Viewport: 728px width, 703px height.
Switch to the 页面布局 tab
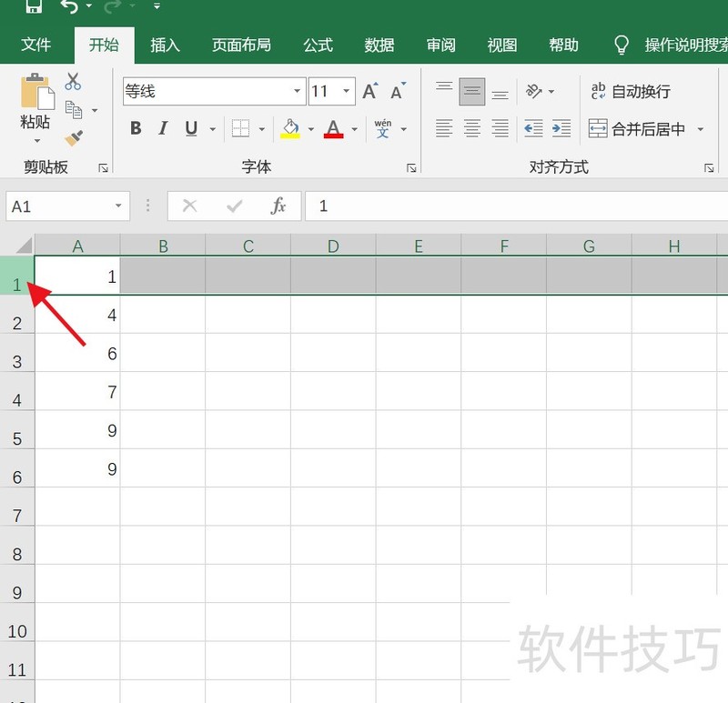click(241, 45)
